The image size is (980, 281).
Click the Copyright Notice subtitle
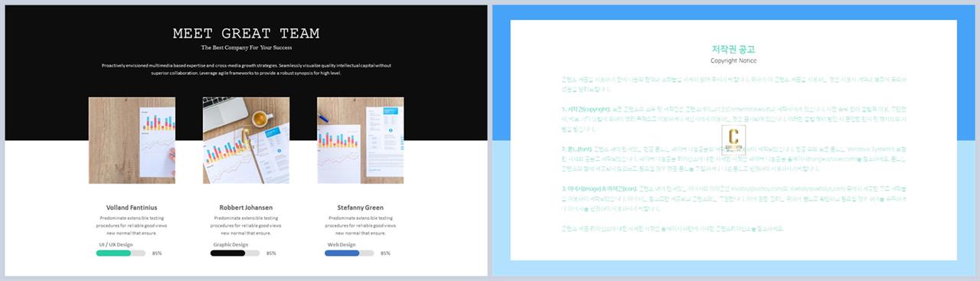[x=733, y=60]
